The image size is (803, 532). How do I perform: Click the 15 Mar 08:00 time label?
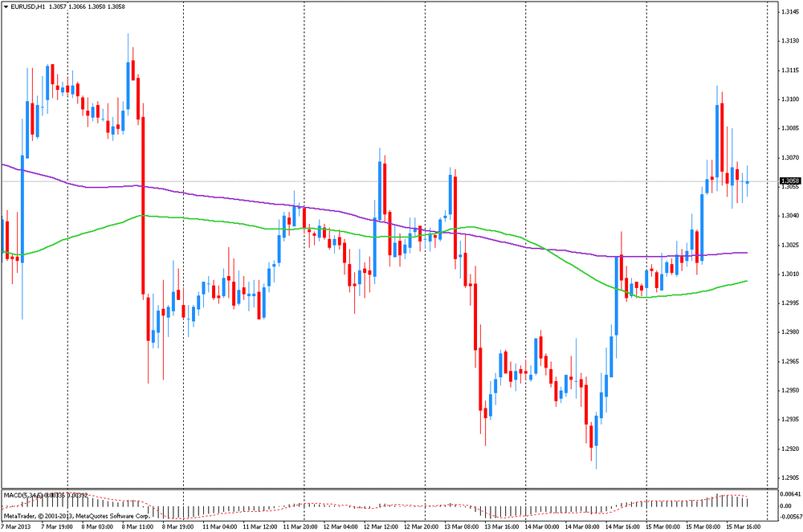tap(703, 526)
